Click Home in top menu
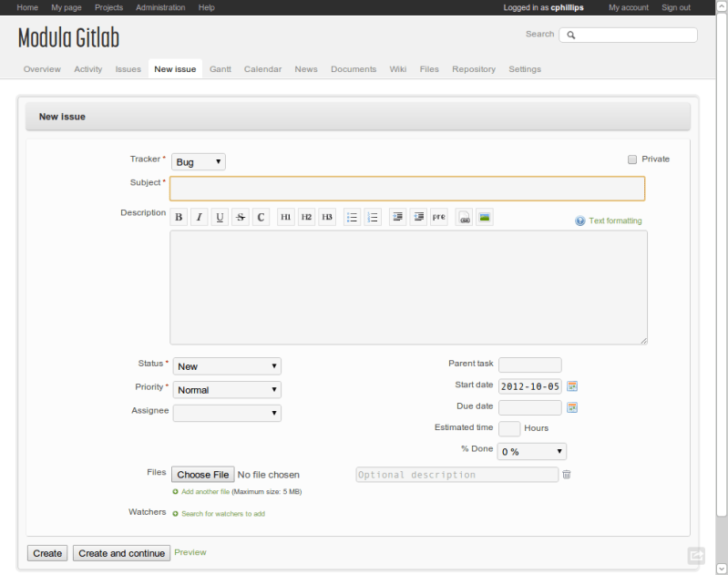The height and width of the screenshot is (575, 728). [x=27, y=7]
